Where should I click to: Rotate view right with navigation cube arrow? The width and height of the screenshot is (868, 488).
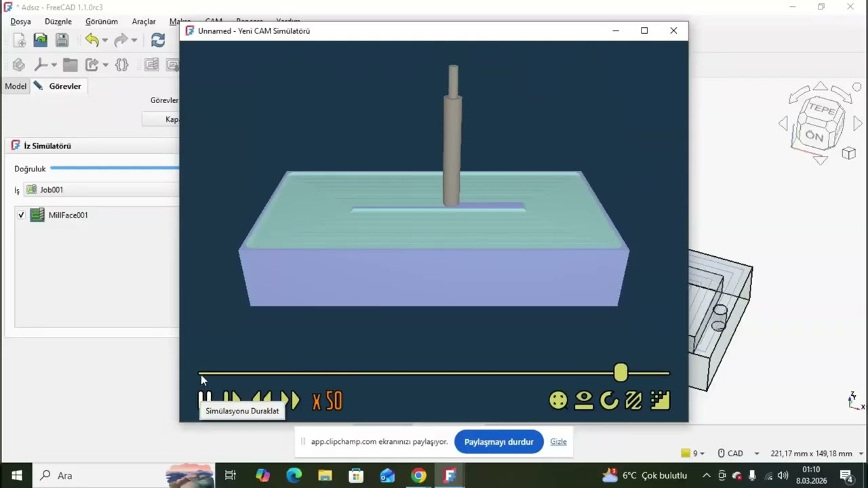click(858, 123)
